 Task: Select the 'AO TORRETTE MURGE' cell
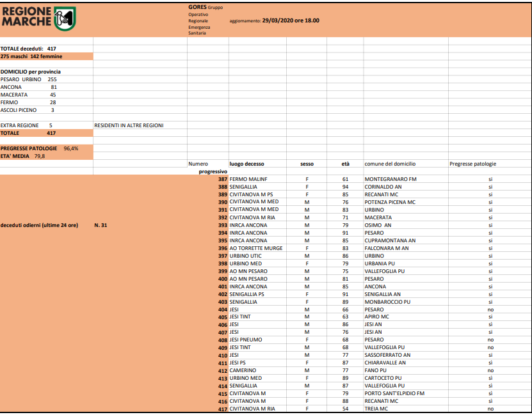(x=256, y=248)
